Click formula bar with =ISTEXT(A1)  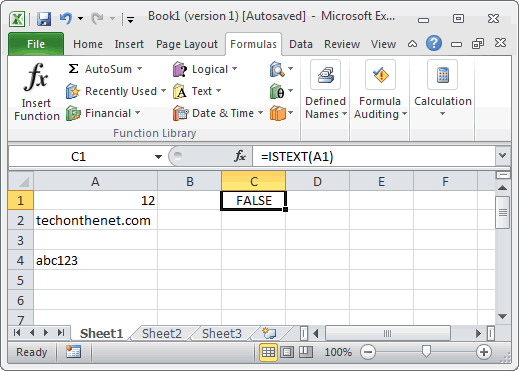coord(373,156)
